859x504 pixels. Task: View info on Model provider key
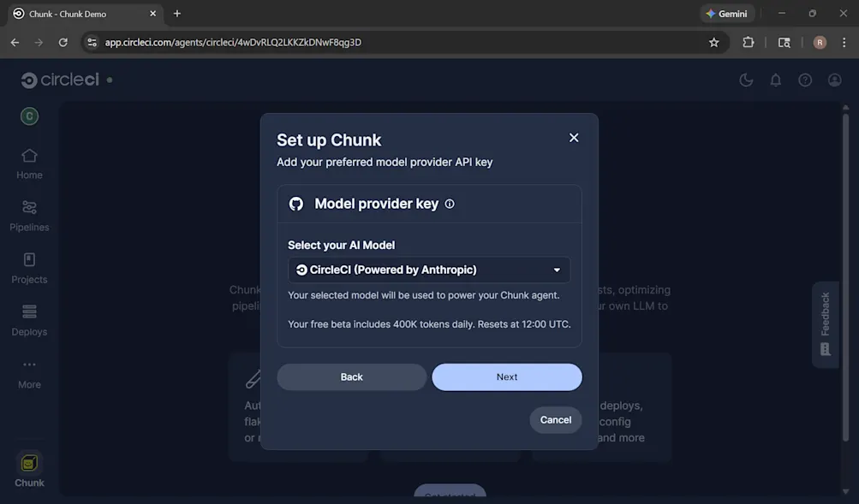(x=450, y=204)
